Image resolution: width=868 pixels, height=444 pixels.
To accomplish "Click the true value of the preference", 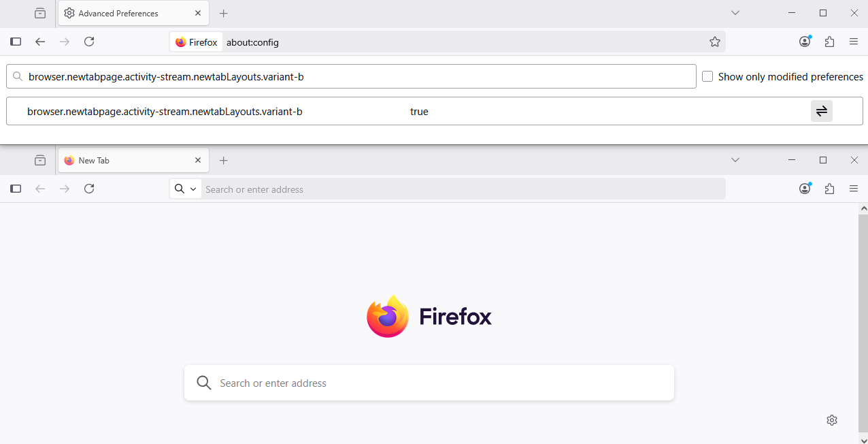I will coord(419,111).
